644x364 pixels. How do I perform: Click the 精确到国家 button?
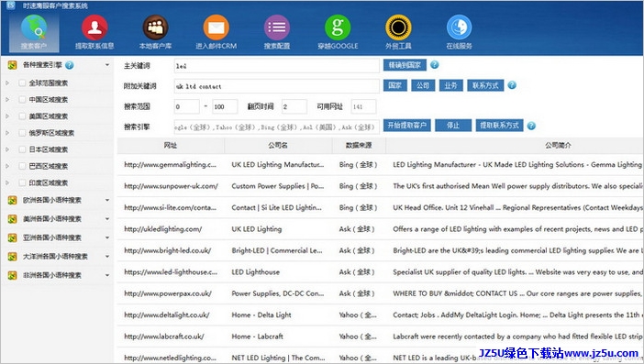click(x=405, y=65)
